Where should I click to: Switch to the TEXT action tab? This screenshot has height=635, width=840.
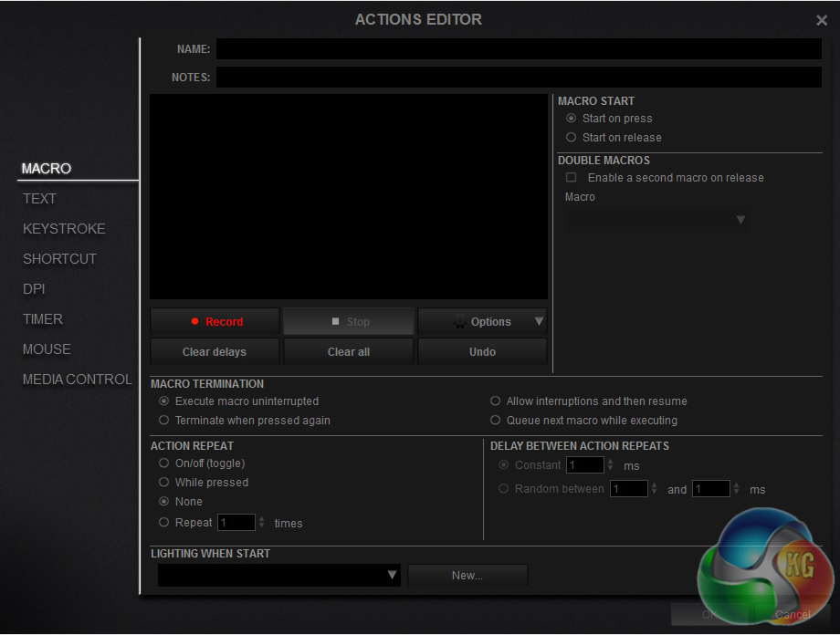point(39,199)
